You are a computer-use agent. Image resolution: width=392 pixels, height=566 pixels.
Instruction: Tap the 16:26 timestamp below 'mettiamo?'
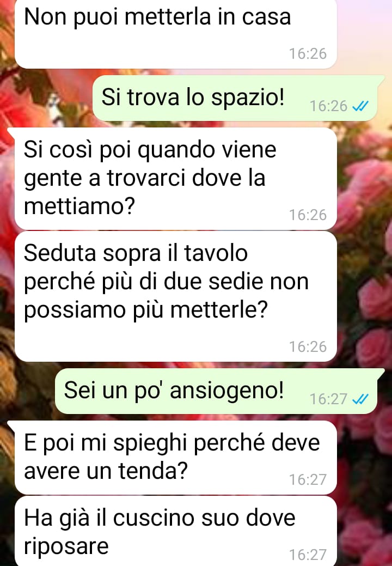(308, 215)
